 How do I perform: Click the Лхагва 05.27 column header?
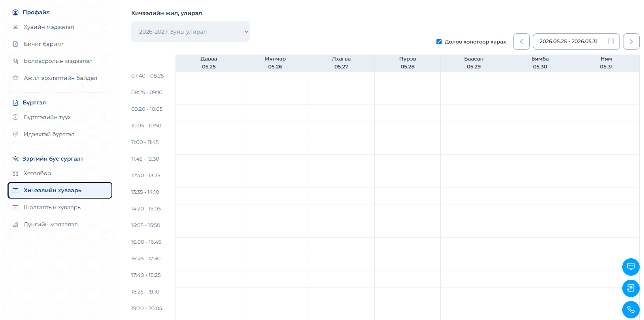pyautogui.click(x=341, y=63)
